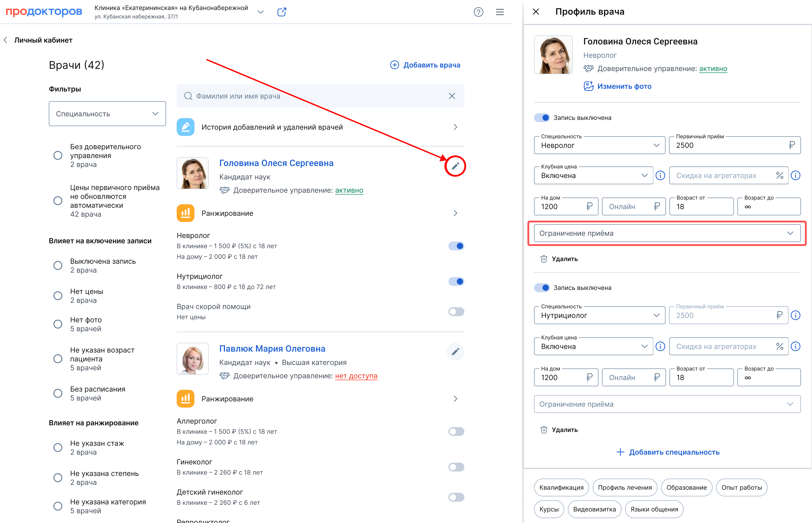Edit Головина Олеся Сергеевна with pencil icon
The width and height of the screenshot is (812, 523).
pyautogui.click(x=455, y=166)
